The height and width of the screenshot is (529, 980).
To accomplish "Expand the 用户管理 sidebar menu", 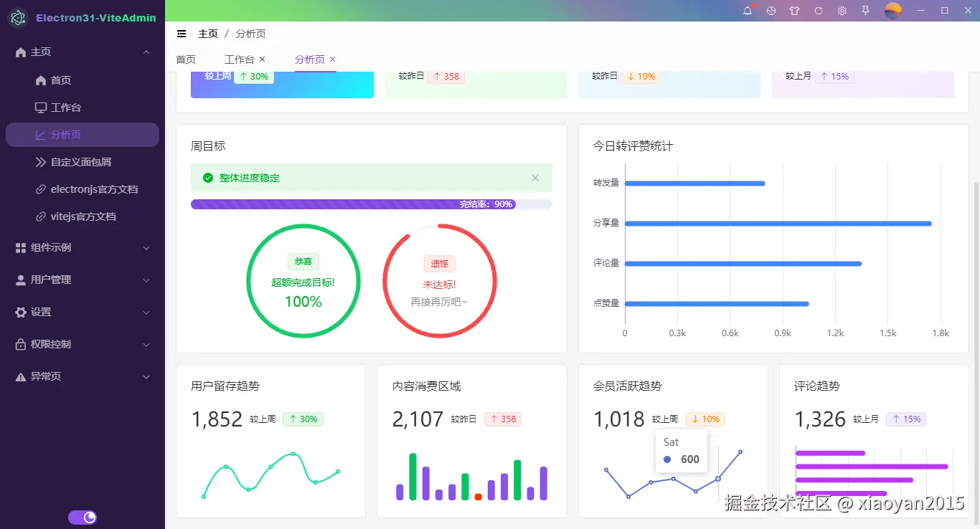I will coord(81,280).
